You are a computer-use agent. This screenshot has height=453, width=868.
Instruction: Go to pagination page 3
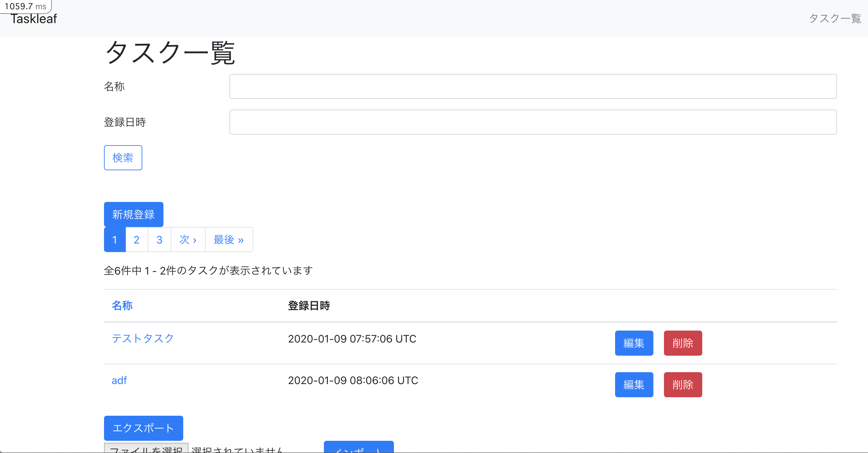(x=159, y=240)
